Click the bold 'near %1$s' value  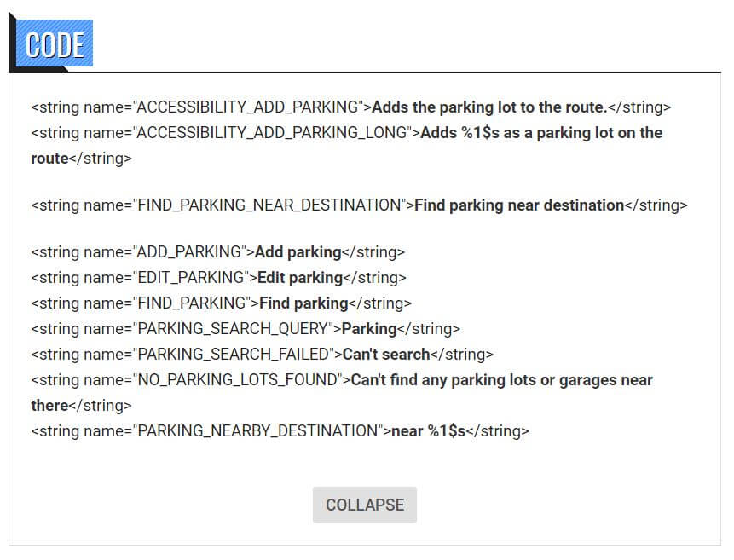click(x=428, y=431)
